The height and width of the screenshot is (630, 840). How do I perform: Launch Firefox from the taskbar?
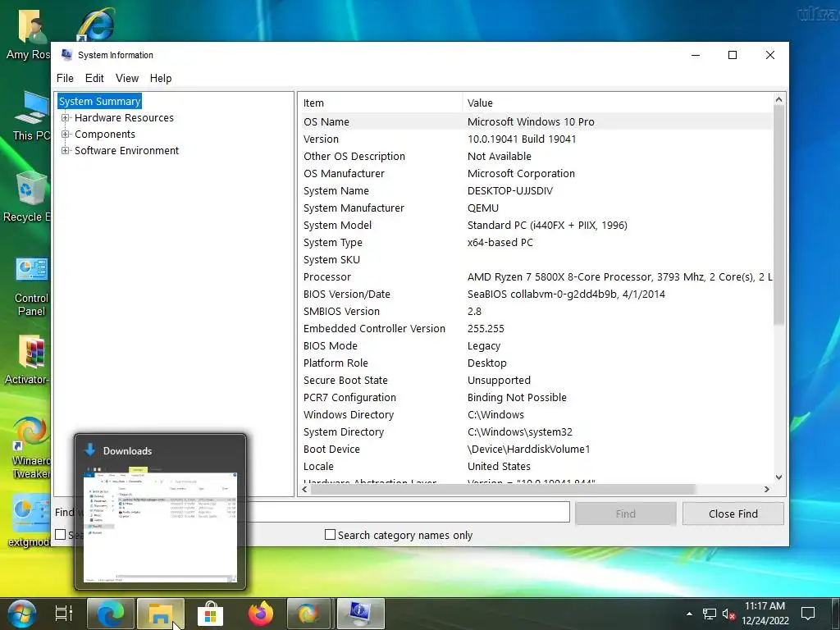(x=261, y=614)
